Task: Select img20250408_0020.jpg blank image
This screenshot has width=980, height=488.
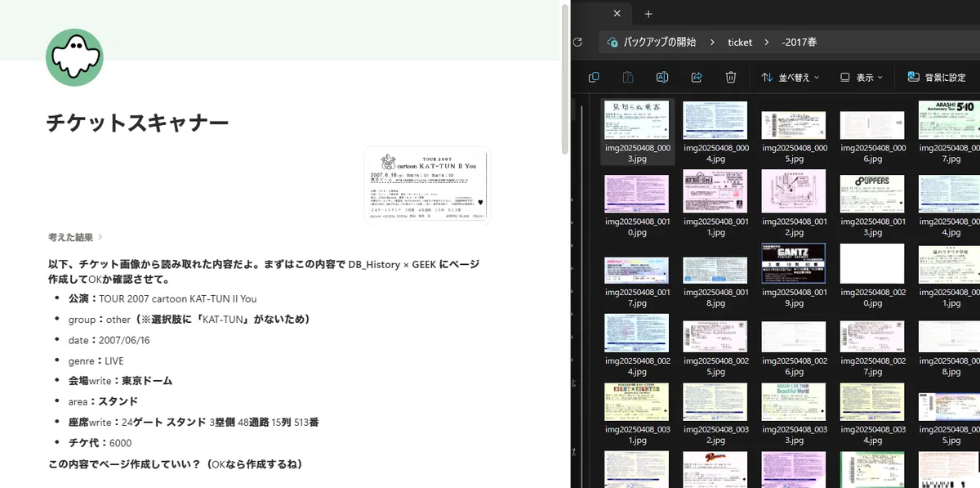Action: click(872, 275)
